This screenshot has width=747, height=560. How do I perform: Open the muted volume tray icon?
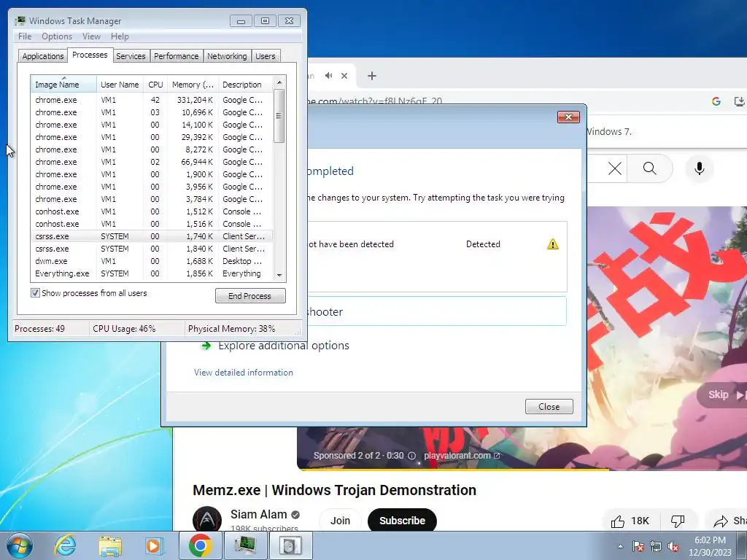point(673,546)
